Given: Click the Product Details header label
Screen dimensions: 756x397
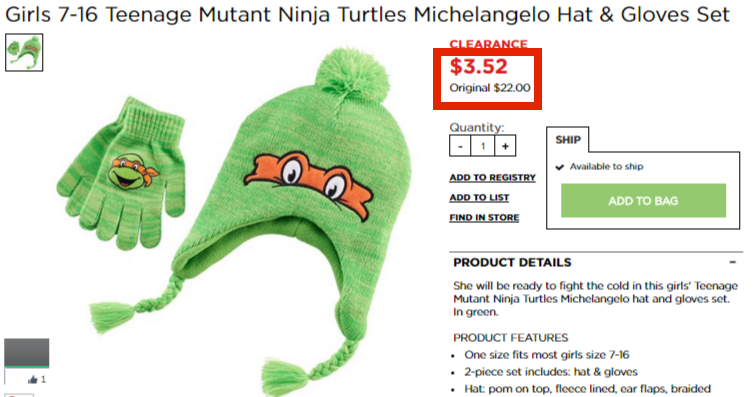Looking at the screenshot, I should tap(512, 262).
